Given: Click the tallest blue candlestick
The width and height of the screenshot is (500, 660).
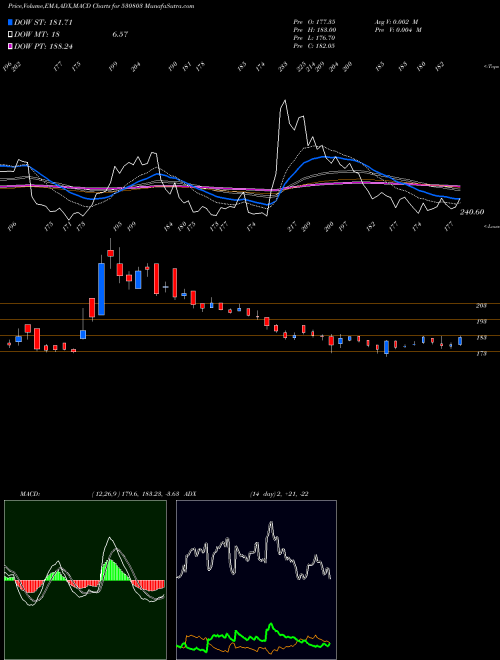Looking at the screenshot, I should [x=101, y=289].
